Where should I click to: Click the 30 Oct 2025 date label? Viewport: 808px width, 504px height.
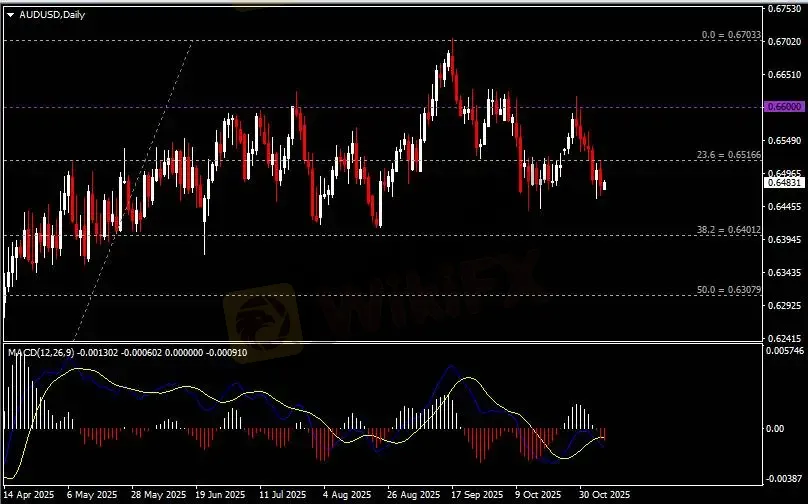click(606, 494)
